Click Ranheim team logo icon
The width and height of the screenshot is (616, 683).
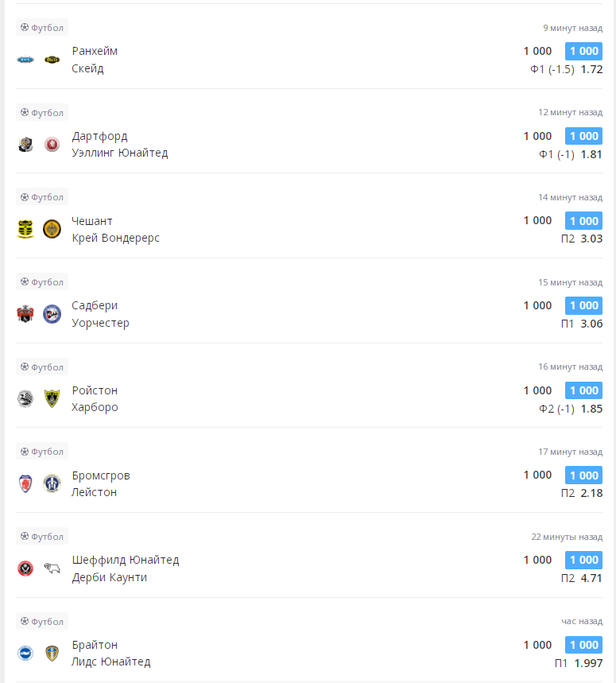point(25,60)
